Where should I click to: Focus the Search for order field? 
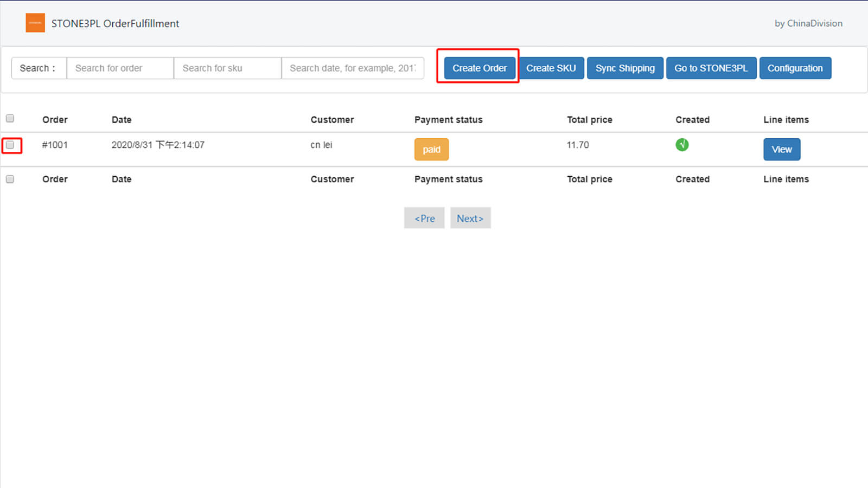point(120,68)
